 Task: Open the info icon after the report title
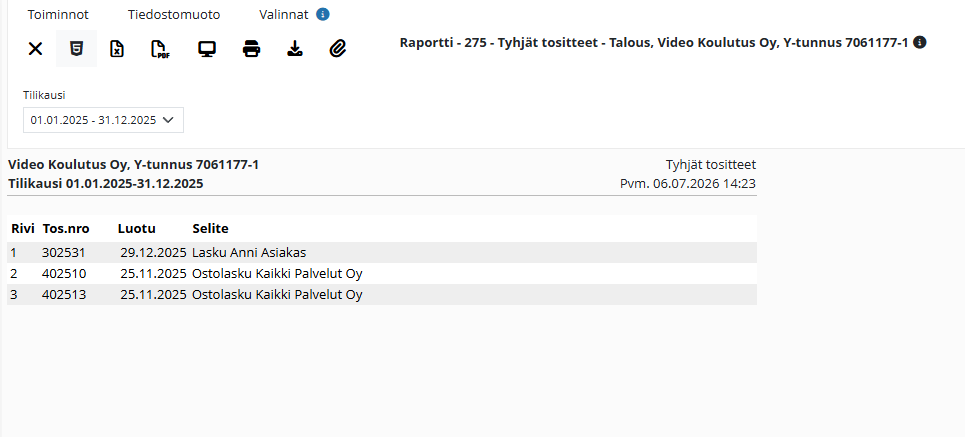[x=919, y=42]
